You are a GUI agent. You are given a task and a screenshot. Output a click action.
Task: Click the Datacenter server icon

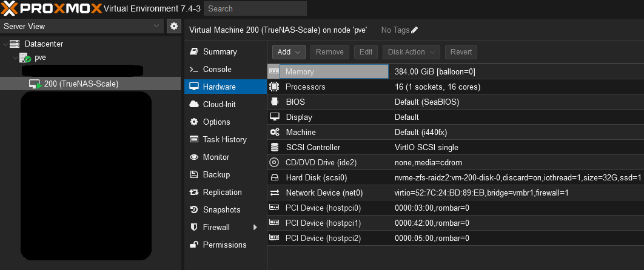(x=15, y=44)
